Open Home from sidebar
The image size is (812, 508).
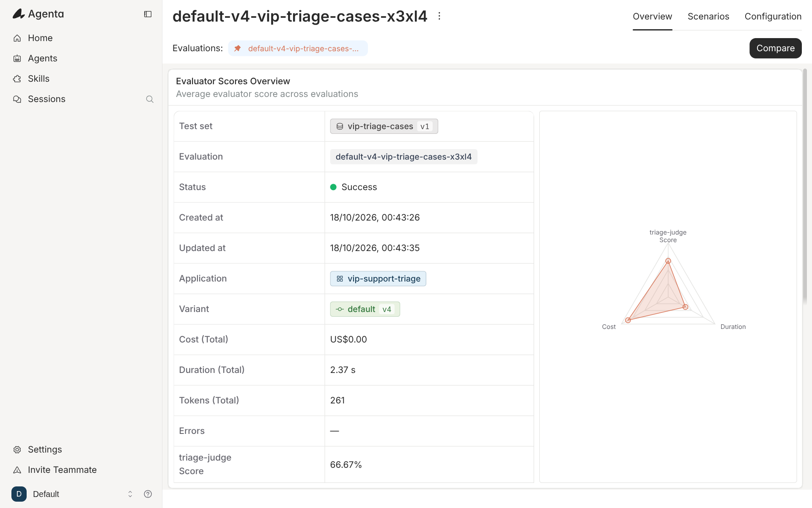point(40,38)
